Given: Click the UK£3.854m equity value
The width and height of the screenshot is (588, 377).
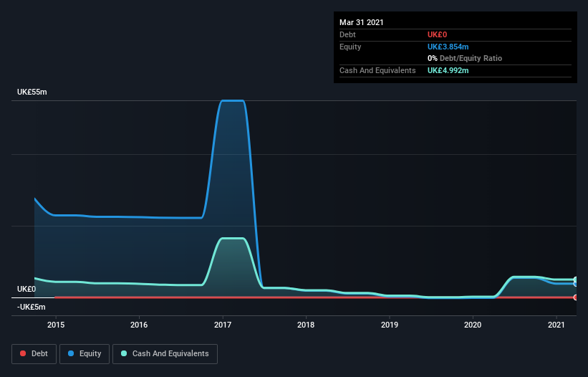Looking at the screenshot, I should tap(448, 47).
